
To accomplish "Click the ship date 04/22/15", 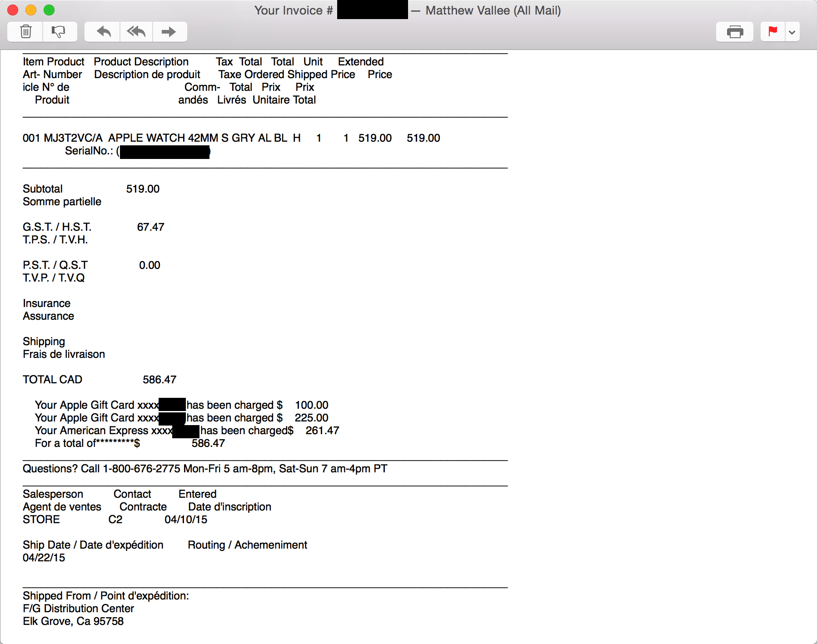I will coord(44,558).
